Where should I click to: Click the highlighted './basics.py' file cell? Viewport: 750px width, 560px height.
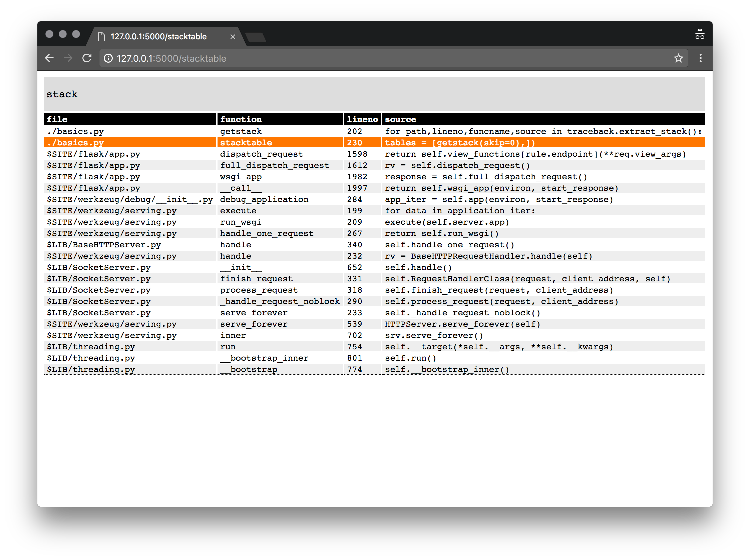[130, 143]
